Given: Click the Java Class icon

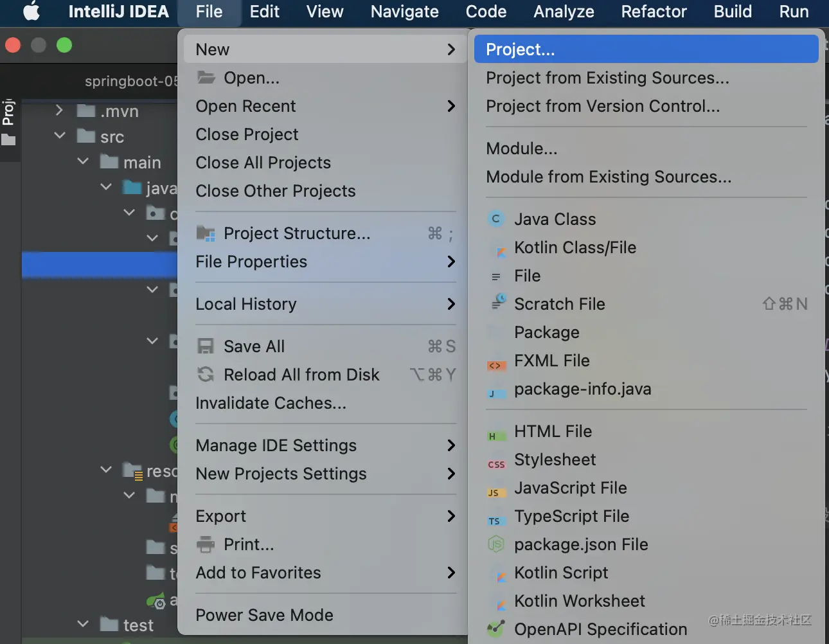Looking at the screenshot, I should pos(495,219).
